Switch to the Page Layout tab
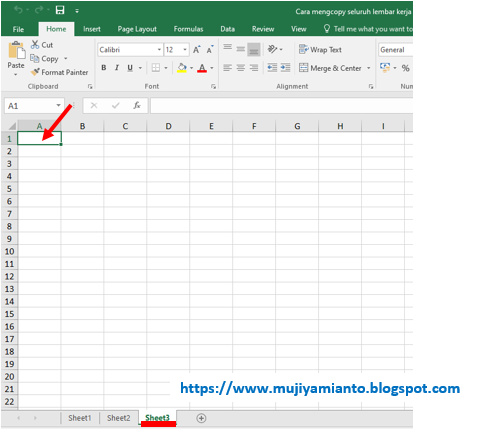Image resolution: width=477 pixels, height=435 pixels. click(x=137, y=29)
